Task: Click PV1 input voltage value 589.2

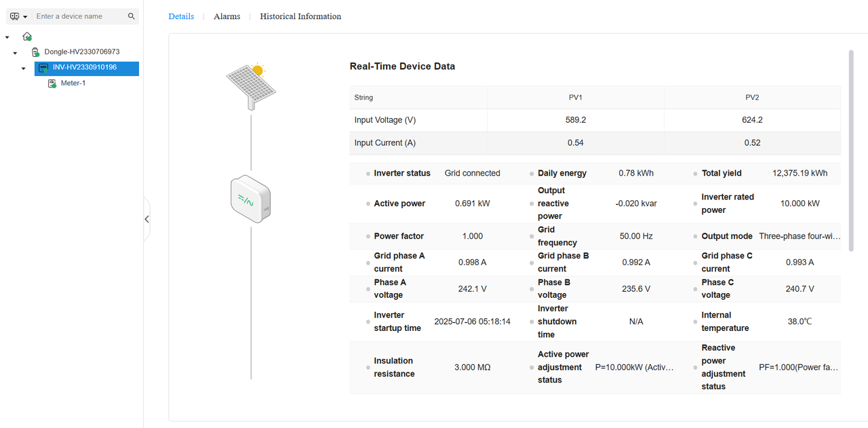Action: 575,120
